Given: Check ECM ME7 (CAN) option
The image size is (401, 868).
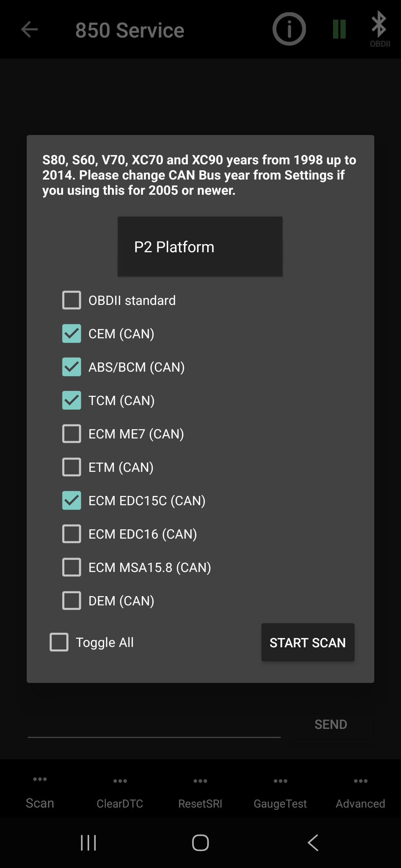Looking at the screenshot, I should 72,434.
